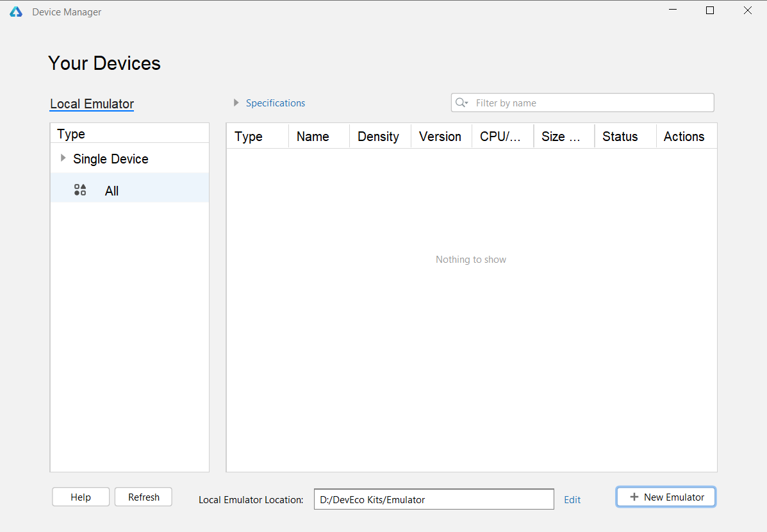Sort by the Status column header

tap(625, 136)
